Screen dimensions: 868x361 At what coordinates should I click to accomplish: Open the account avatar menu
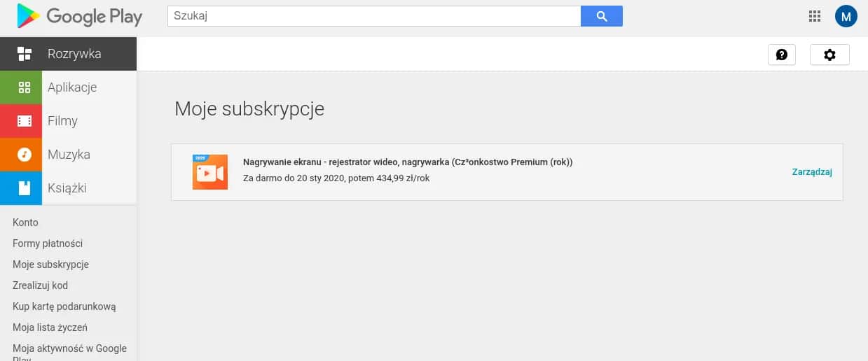pyautogui.click(x=846, y=17)
